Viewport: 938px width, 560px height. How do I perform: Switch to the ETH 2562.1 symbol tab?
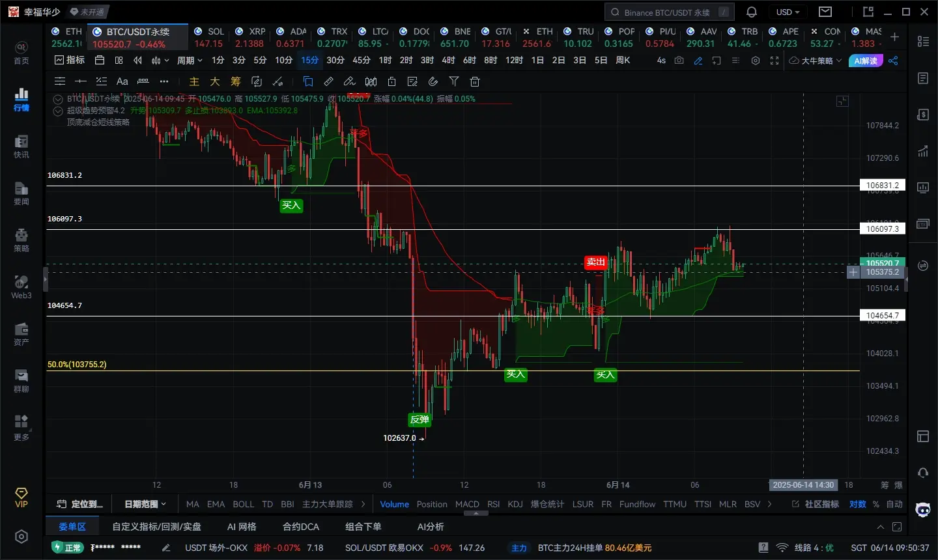click(67, 37)
